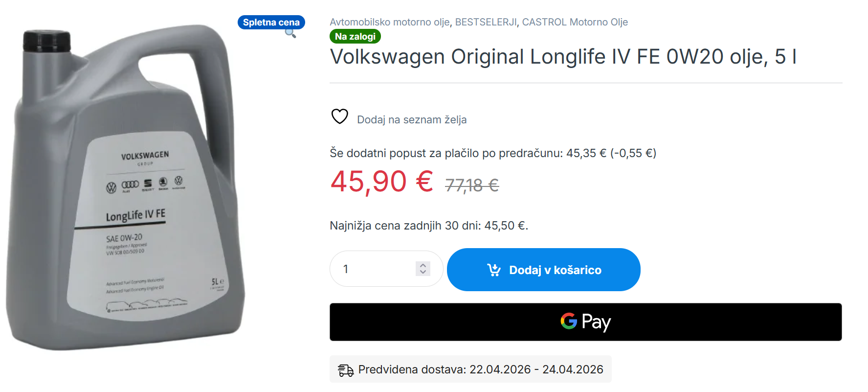Click the Google G logo on the pay button
This screenshot has width=868, height=392.
[x=569, y=321]
